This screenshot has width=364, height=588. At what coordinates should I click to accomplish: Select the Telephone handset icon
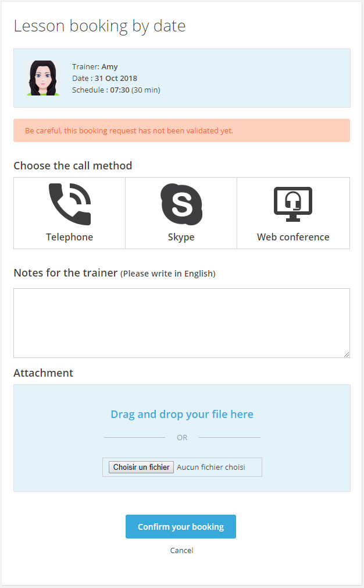pyautogui.click(x=70, y=204)
